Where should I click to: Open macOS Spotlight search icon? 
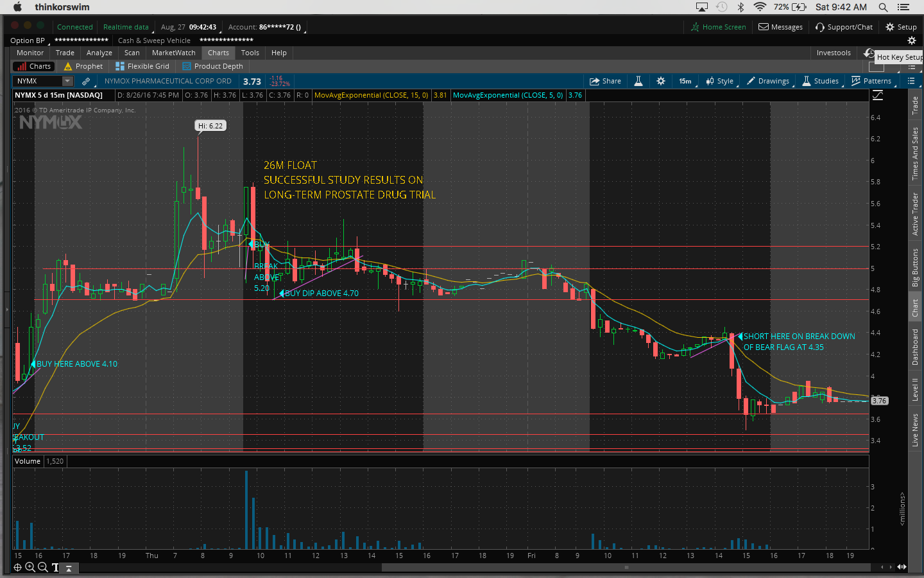(x=883, y=7)
